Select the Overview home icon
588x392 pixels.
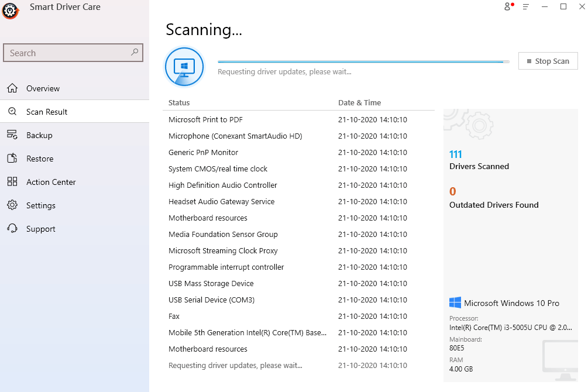12,88
